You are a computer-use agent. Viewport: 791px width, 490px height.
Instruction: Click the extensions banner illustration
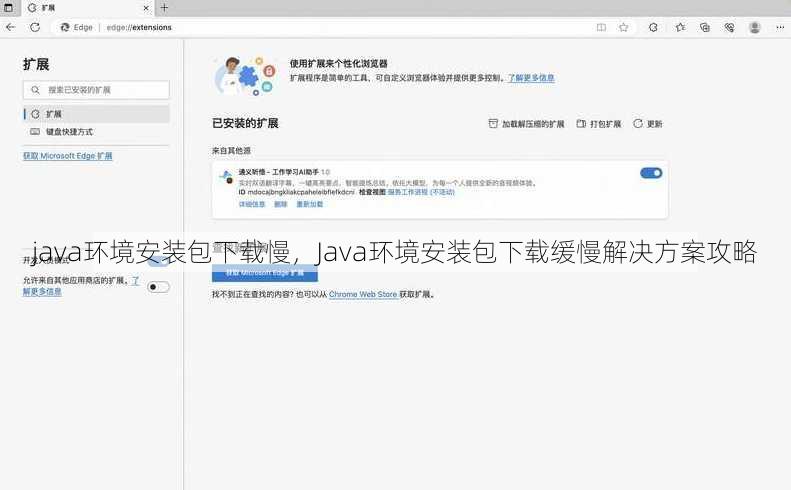245,76
